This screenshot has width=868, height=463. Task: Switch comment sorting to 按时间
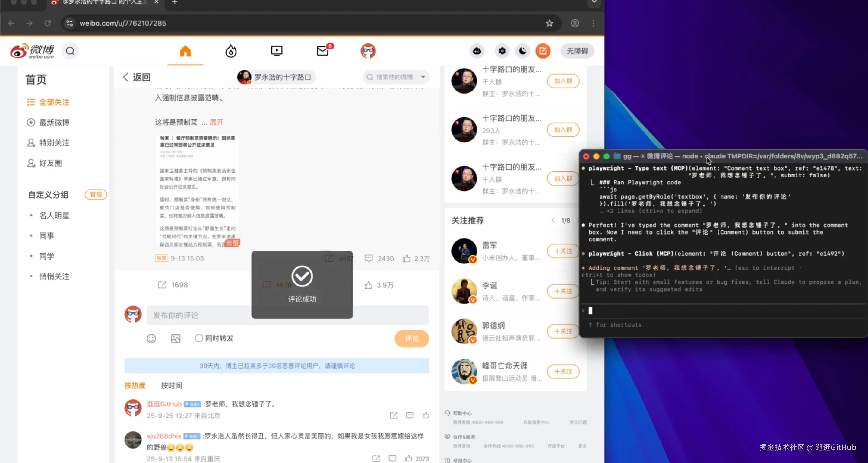(x=171, y=385)
